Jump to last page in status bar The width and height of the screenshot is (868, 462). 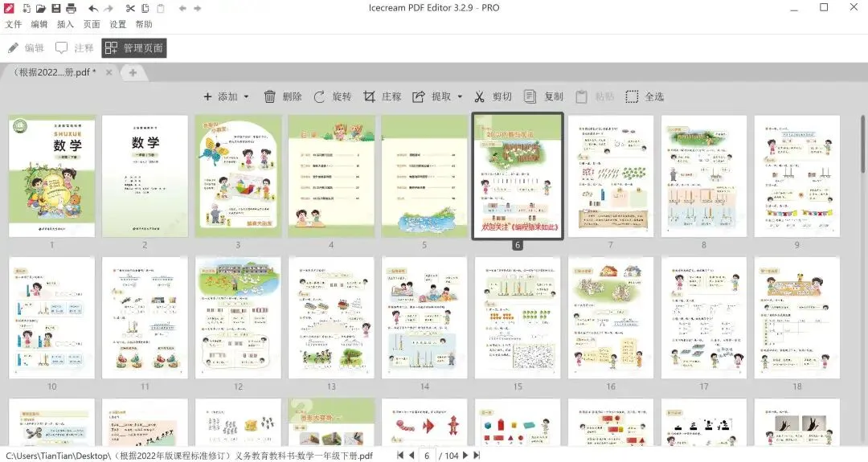[x=476, y=456]
